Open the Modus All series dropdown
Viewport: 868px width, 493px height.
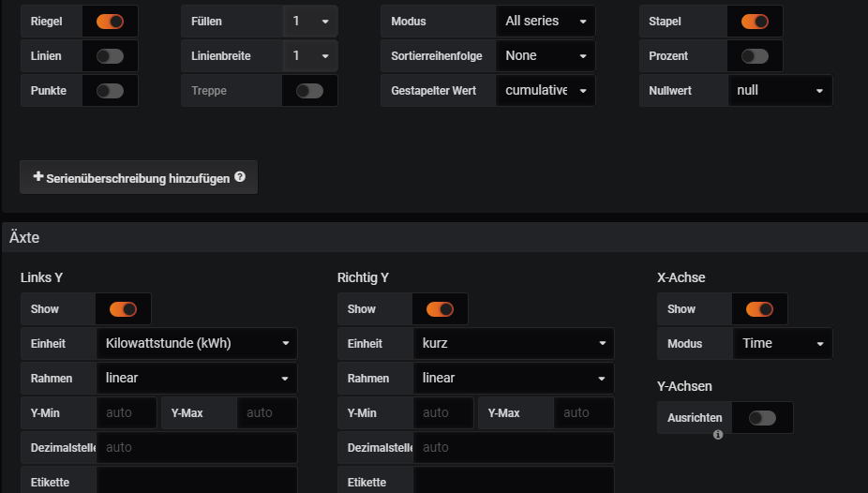click(x=545, y=22)
